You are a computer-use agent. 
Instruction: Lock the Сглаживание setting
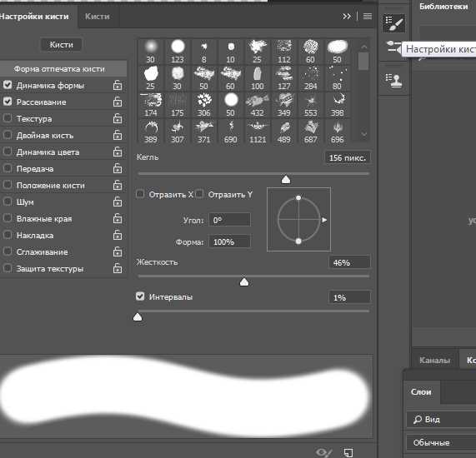pyautogui.click(x=118, y=252)
